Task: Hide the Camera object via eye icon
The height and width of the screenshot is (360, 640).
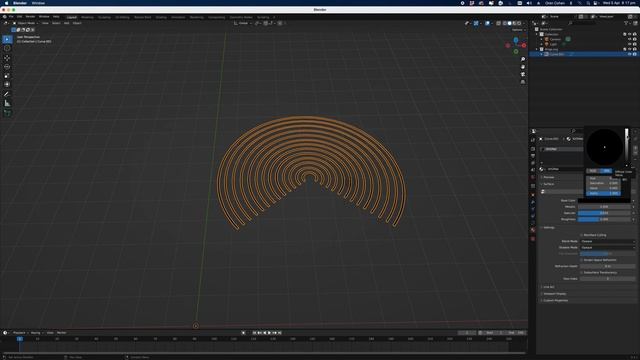Action: point(629,39)
